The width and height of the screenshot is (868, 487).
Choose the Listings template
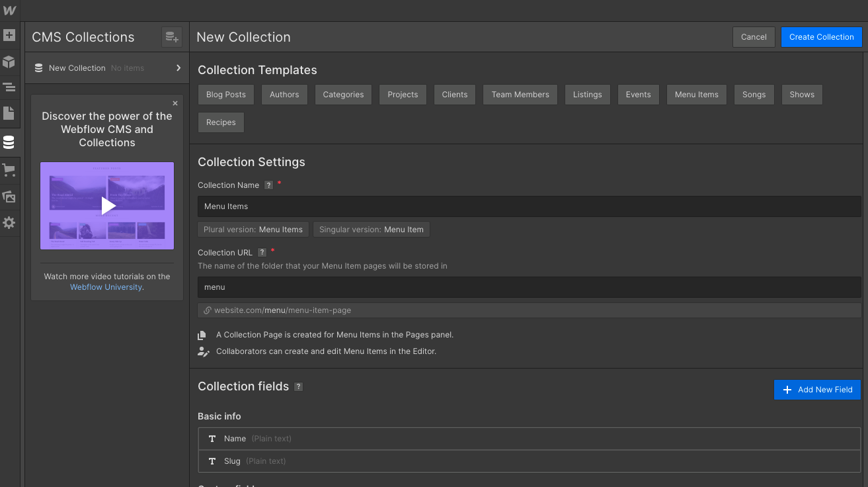[x=588, y=95]
